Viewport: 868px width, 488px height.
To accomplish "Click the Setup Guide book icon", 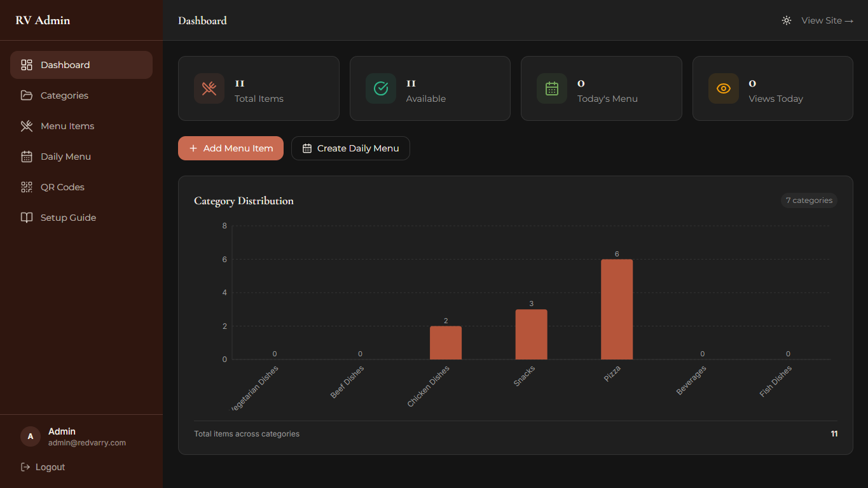I will coord(27,218).
